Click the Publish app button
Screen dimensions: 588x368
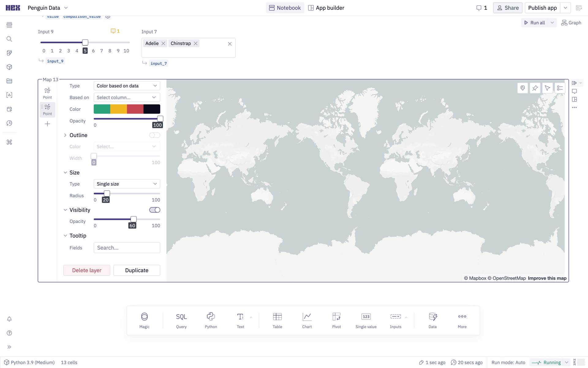pos(542,8)
